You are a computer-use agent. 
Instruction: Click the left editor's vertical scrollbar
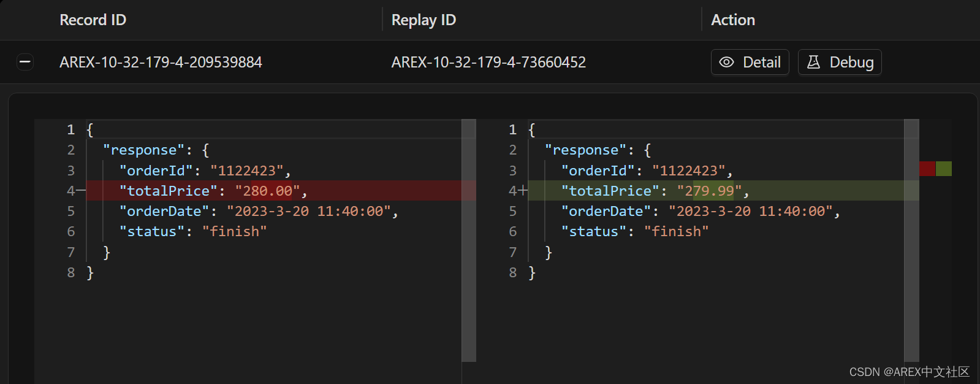469,240
